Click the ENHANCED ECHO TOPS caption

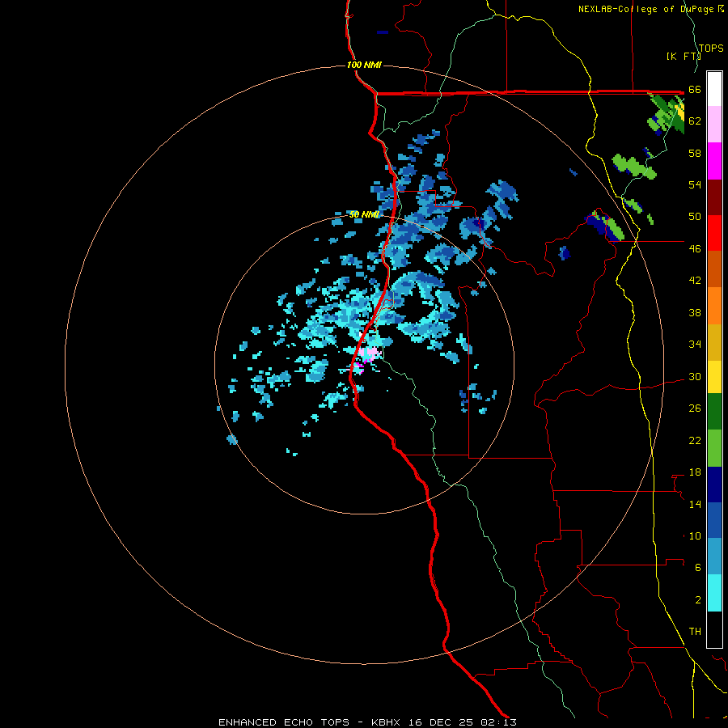click(x=284, y=722)
